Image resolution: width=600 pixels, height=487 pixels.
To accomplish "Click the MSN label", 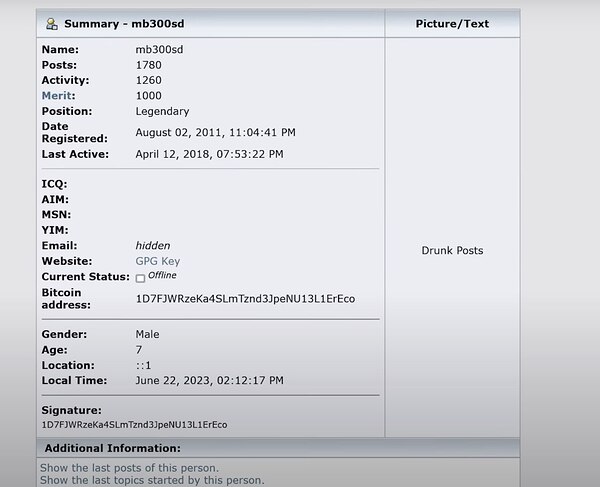I will point(56,215).
